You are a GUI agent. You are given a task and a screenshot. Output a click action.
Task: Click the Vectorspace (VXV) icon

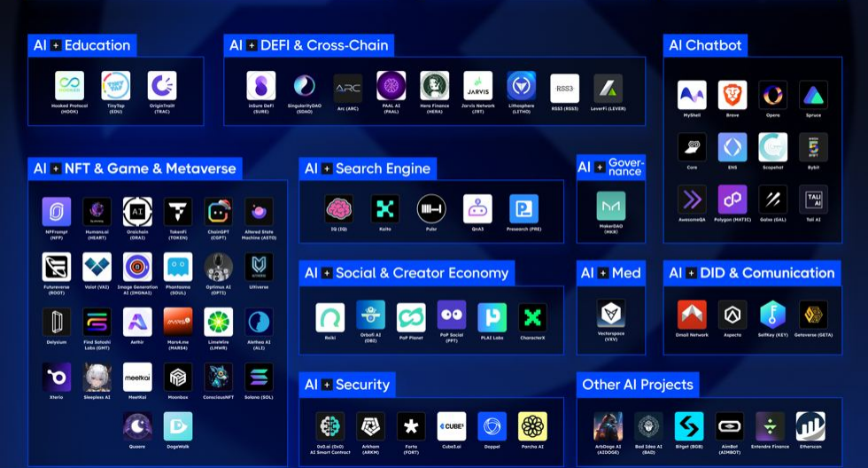tap(610, 314)
